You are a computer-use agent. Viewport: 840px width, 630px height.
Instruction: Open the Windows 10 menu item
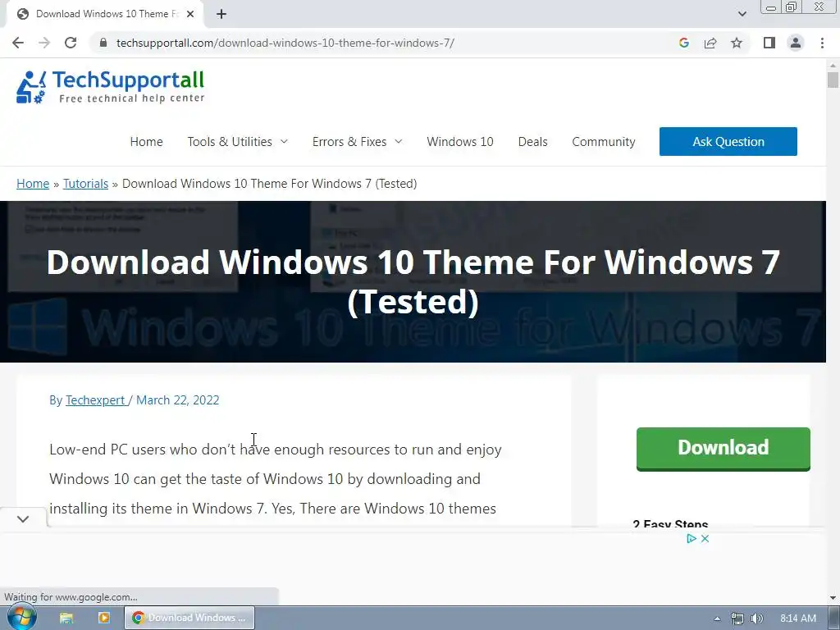pos(460,141)
